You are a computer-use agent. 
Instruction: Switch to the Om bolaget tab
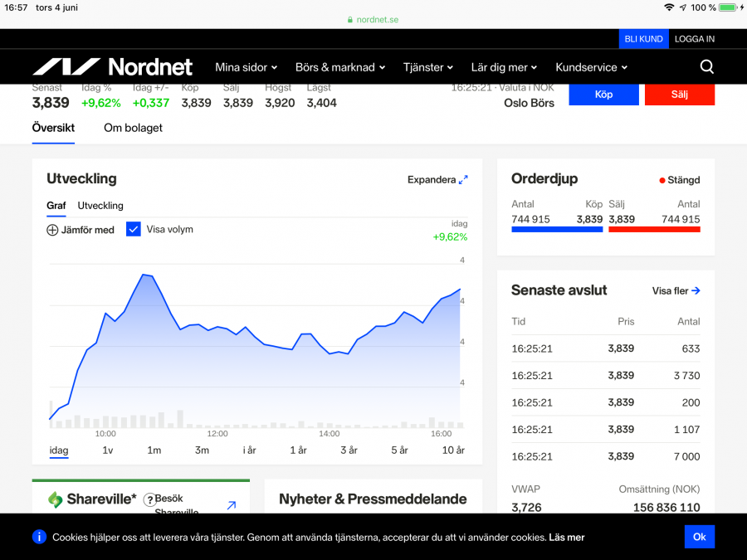click(x=133, y=128)
